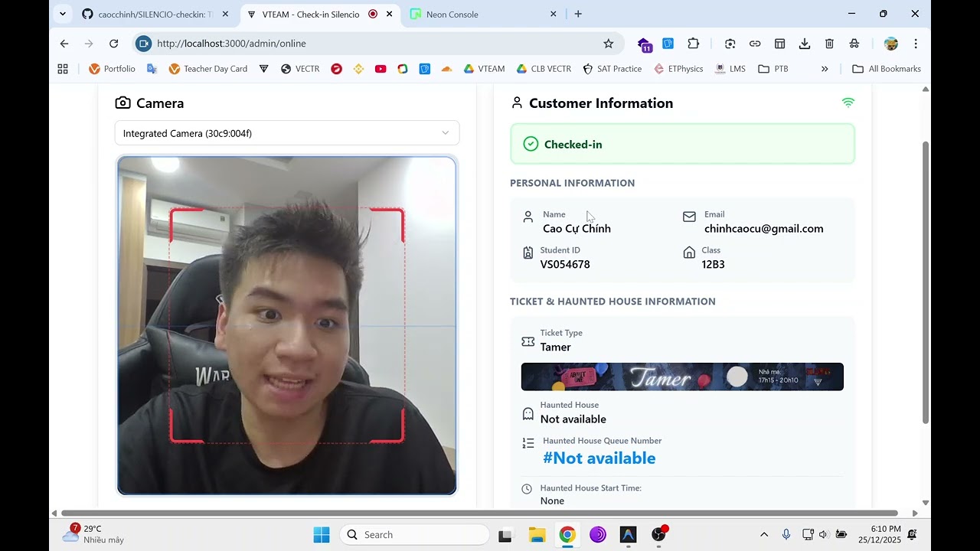This screenshot has width=980, height=551.
Task: Open a new browser tab
Action: [578, 14]
